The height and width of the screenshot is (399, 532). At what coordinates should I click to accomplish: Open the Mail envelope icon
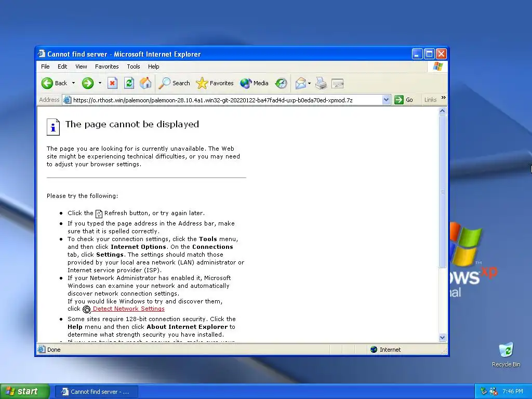click(x=300, y=83)
